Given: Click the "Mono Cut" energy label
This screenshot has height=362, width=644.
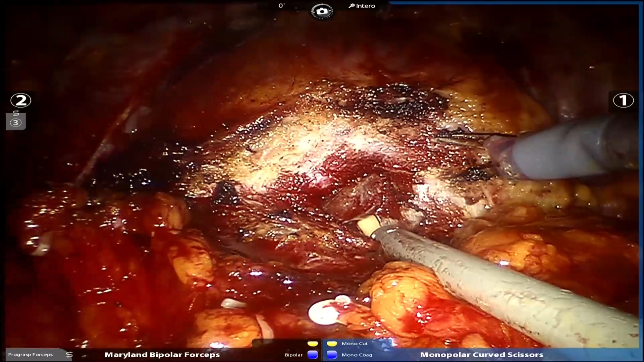Looking at the screenshot, I should point(355,344).
